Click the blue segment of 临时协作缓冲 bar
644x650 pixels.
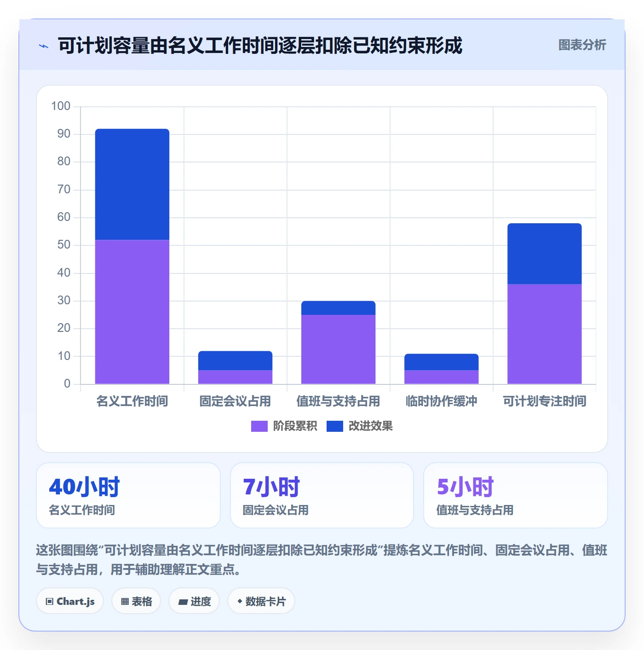pyautogui.click(x=441, y=362)
